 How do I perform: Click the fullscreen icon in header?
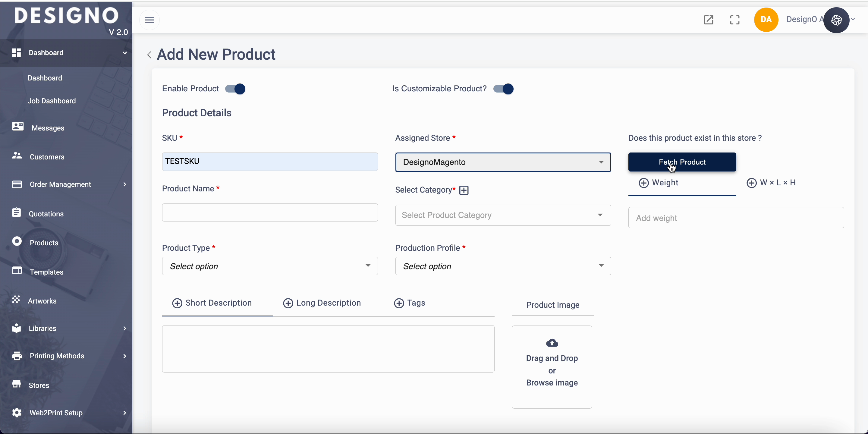(x=734, y=20)
